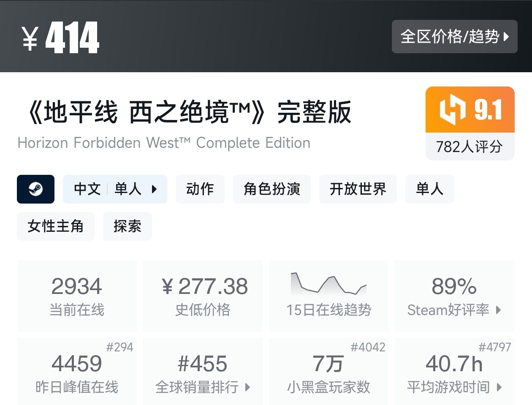Open 全区价格/趋势 price trend button
The height and width of the screenshot is (405, 532).
454,36
